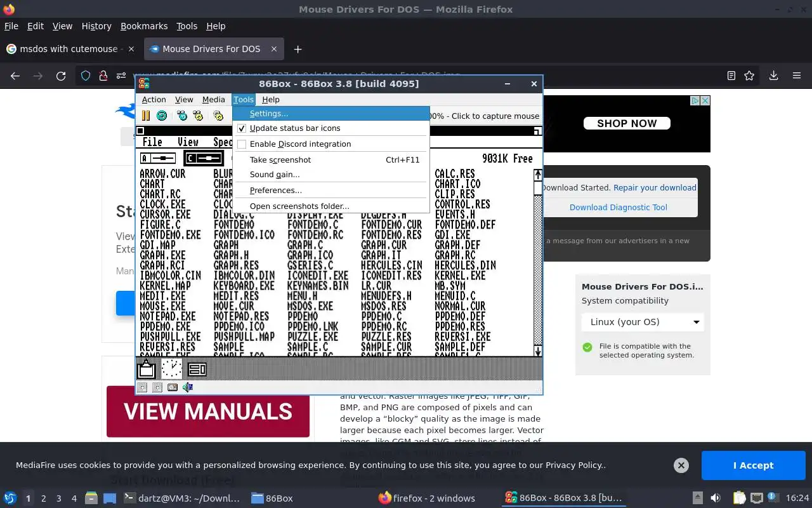Switch to workspace 2 in taskbar
812x508 pixels.
44,498
